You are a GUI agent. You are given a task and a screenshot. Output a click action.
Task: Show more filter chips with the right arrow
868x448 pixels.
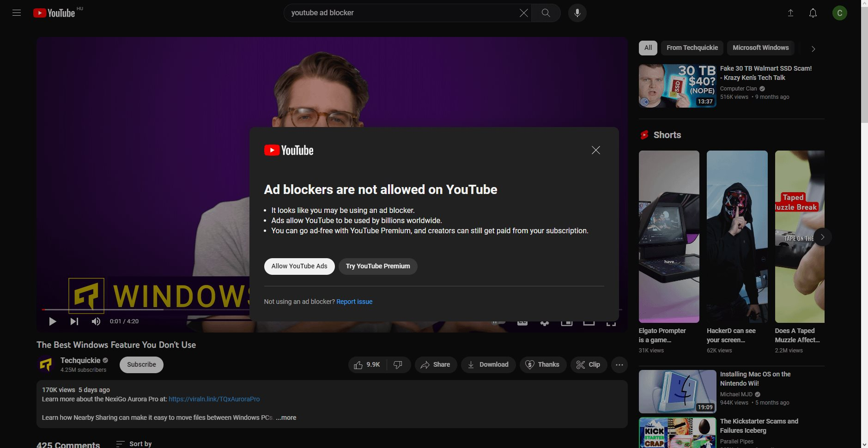click(x=813, y=48)
